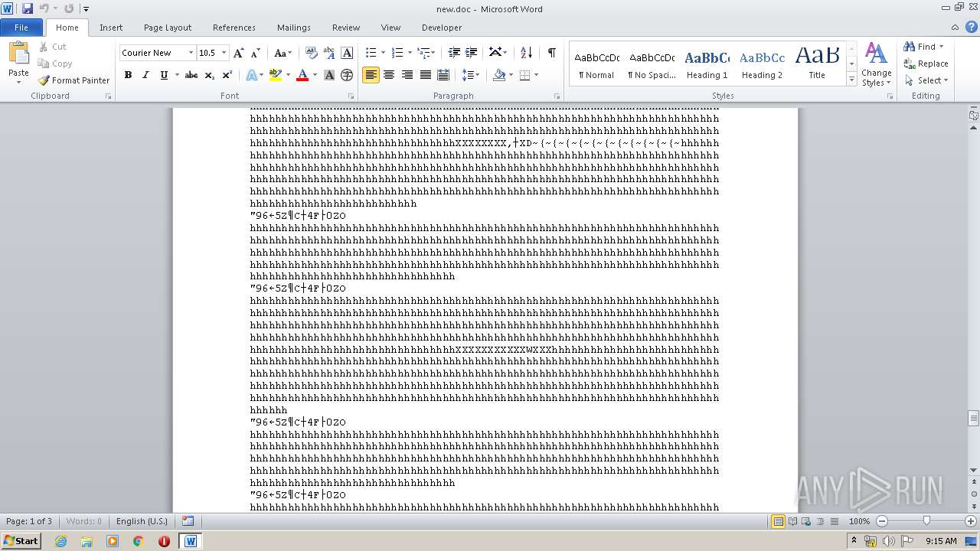Expand the Change Case menu
Screen dimensions: 980x551
pos(283,53)
